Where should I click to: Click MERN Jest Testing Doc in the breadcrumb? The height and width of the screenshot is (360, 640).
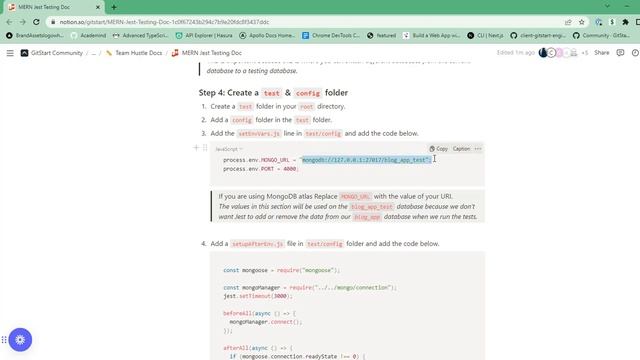(x=211, y=53)
